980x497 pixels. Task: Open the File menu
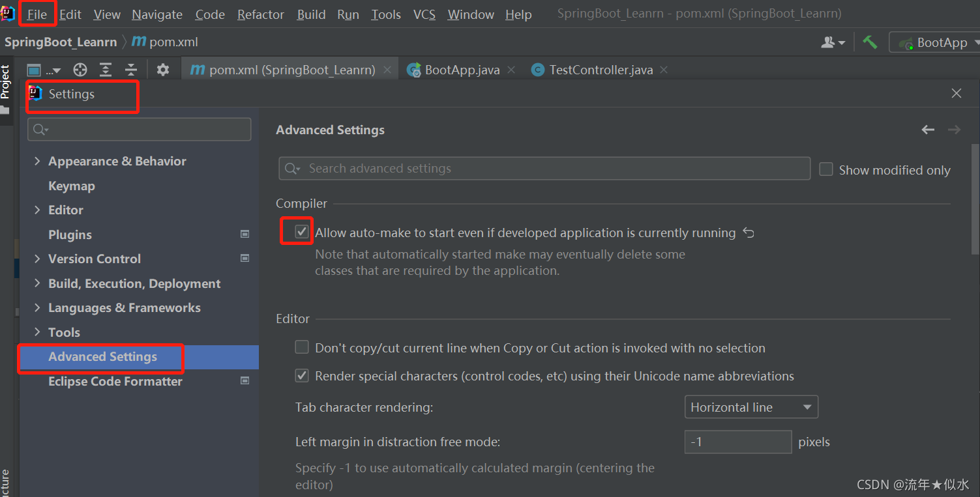click(x=37, y=14)
